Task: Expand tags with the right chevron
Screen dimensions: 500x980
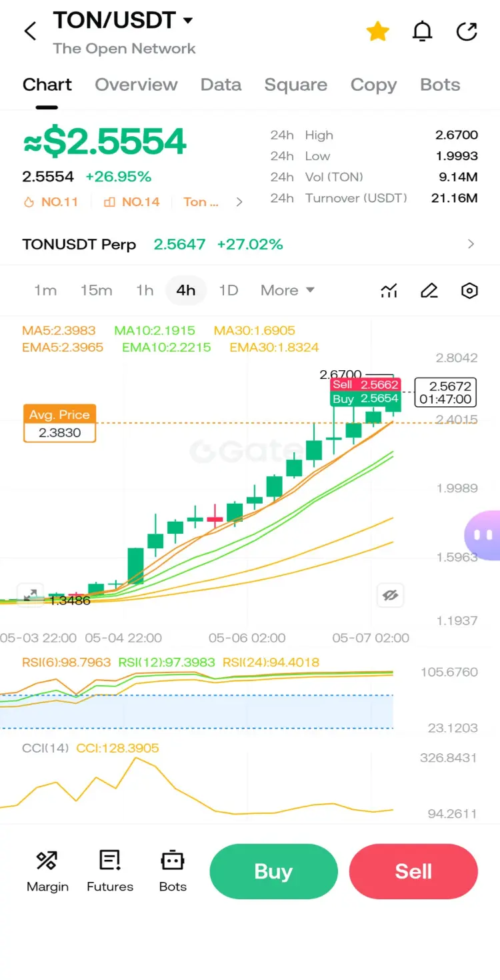Action: [239, 201]
